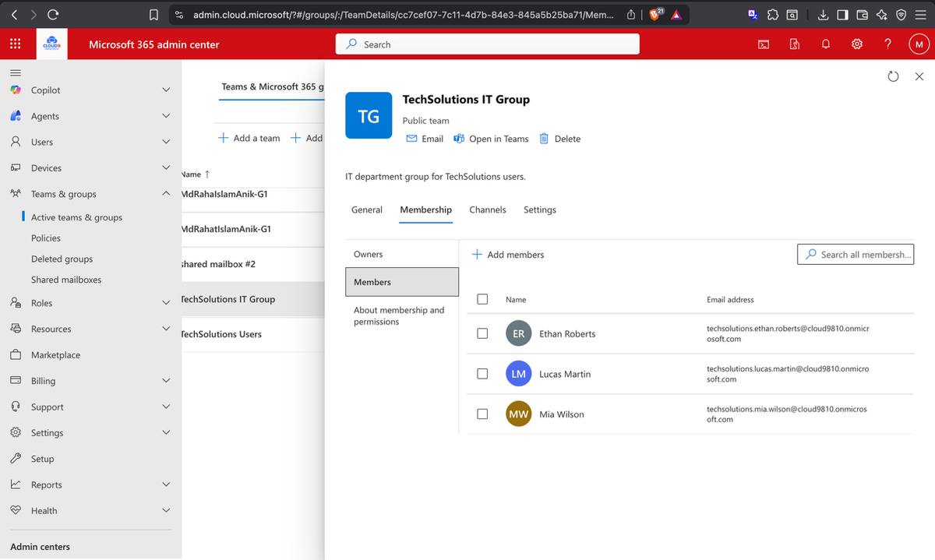The image size is (935, 560).
Task: Check the box for Mia Wilson
Action: (482, 414)
